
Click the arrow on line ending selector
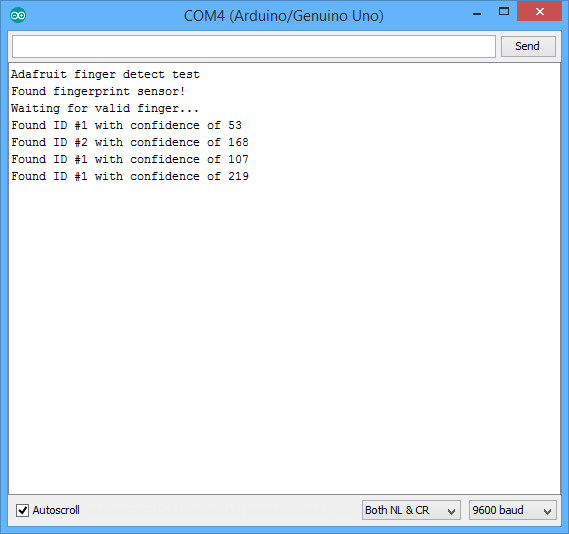coord(451,511)
